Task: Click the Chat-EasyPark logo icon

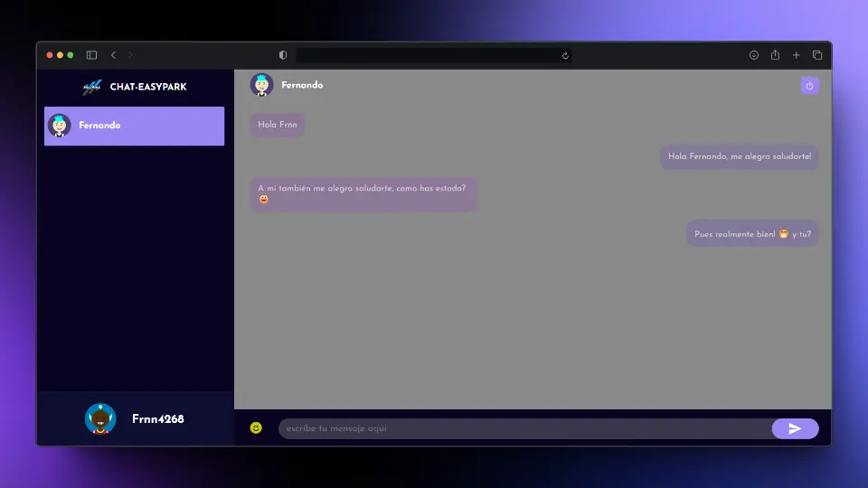Action: pyautogui.click(x=92, y=87)
